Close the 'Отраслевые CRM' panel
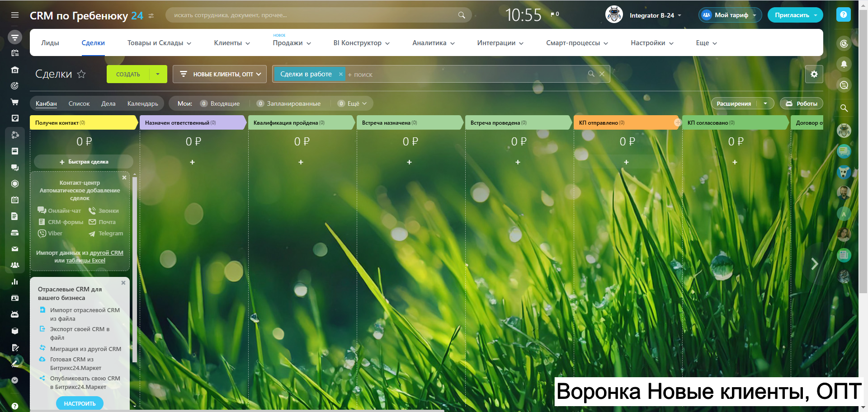Screen dimensions: 868x412 pos(123,283)
